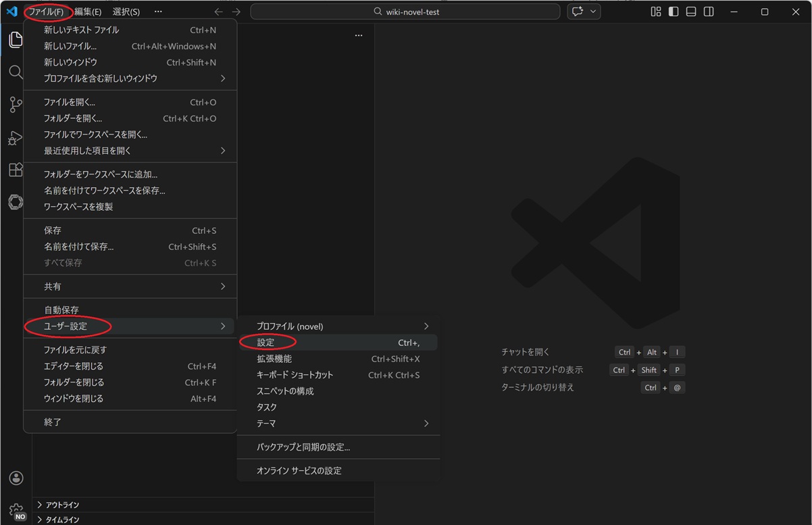
Task: Select 設定 in the user settings submenu
Action: point(266,343)
